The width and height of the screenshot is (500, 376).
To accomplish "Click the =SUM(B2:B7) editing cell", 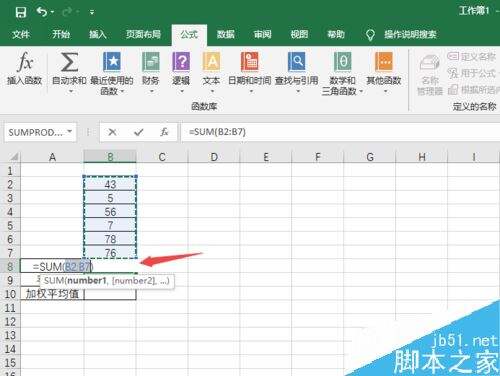I will coord(52,267).
